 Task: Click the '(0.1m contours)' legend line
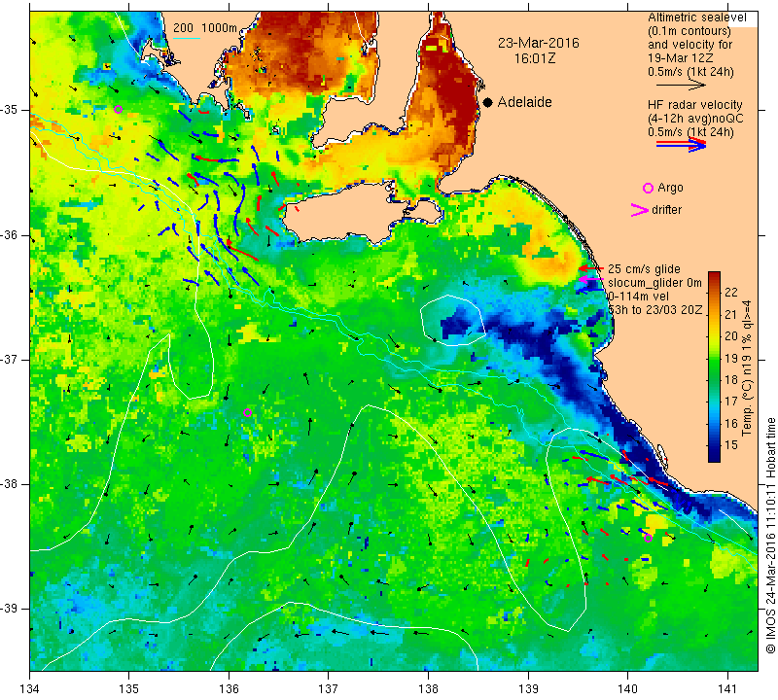pyautogui.click(x=689, y=31)
